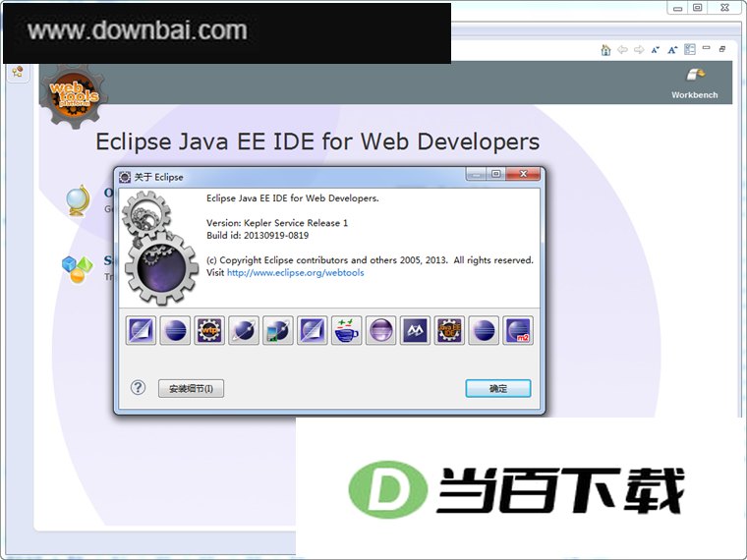Open help with the question mark icon
Viewport: 747px width, 560px height.
139,388
